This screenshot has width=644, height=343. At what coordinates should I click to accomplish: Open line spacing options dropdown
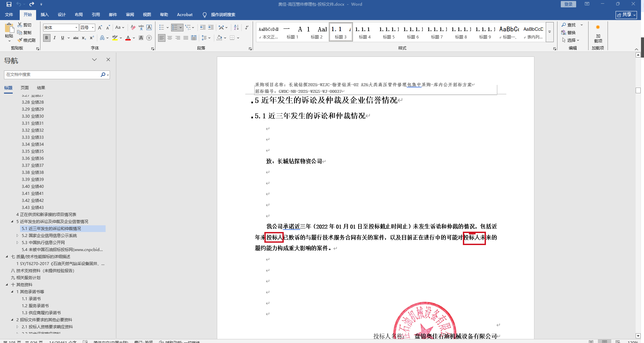point(206,38)
